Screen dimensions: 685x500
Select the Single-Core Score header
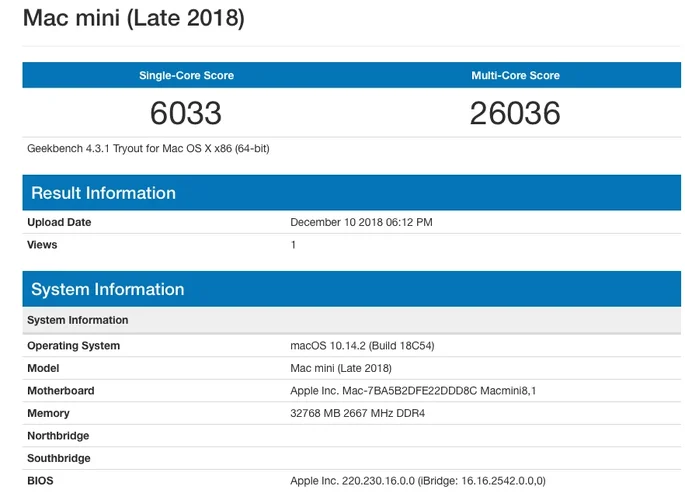click(187, 75)
